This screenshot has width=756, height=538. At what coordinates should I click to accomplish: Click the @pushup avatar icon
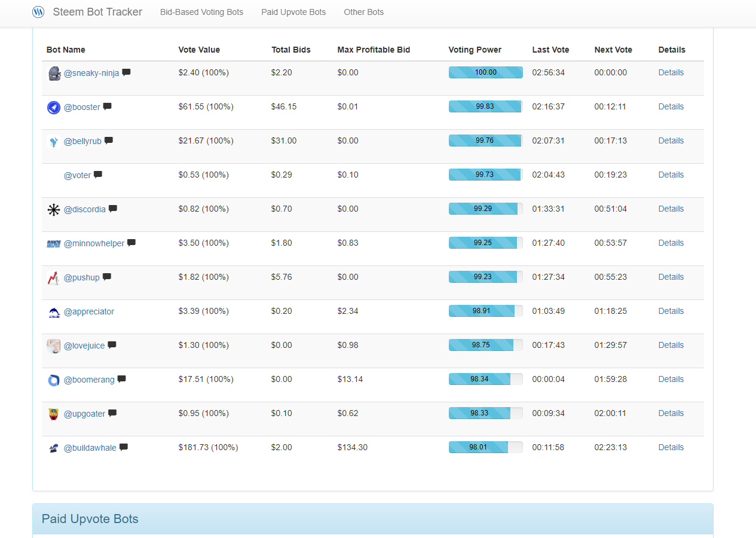click(54, 278)
